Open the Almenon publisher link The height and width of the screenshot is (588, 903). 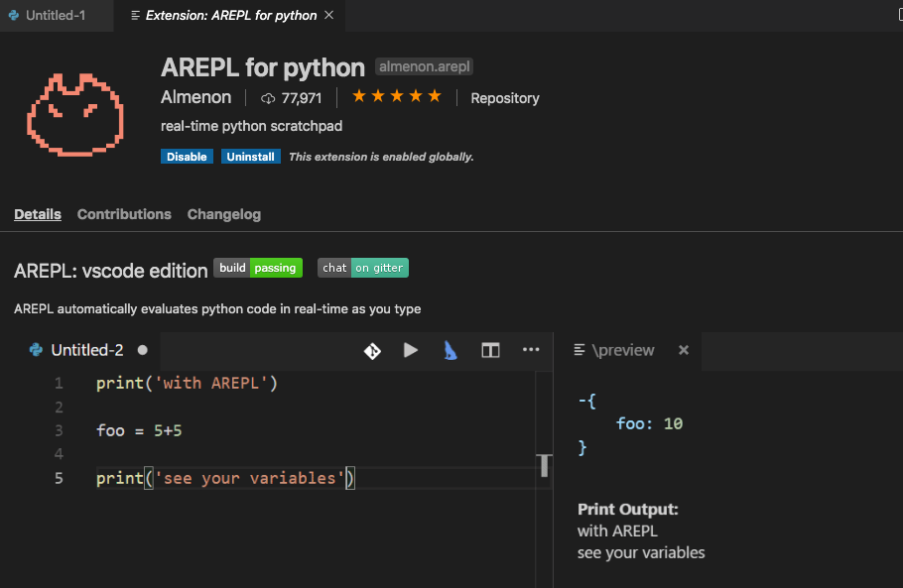point(195,97)
